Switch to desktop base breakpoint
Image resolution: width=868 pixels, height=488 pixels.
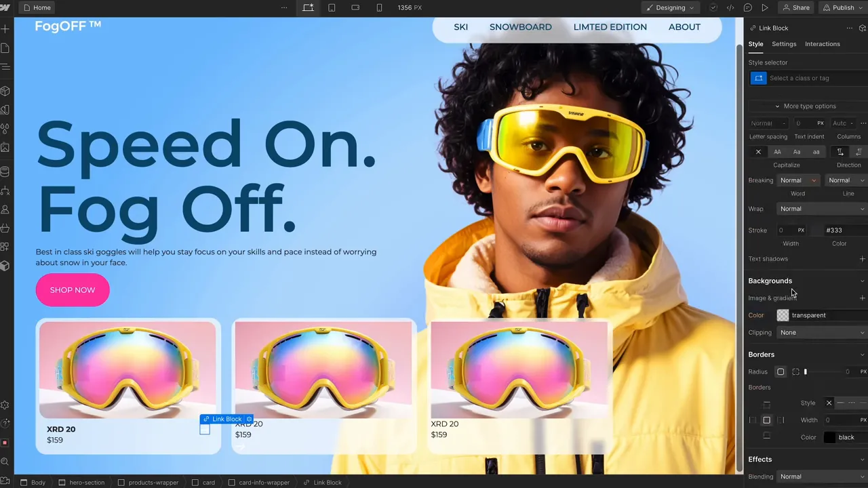(308, 7)
